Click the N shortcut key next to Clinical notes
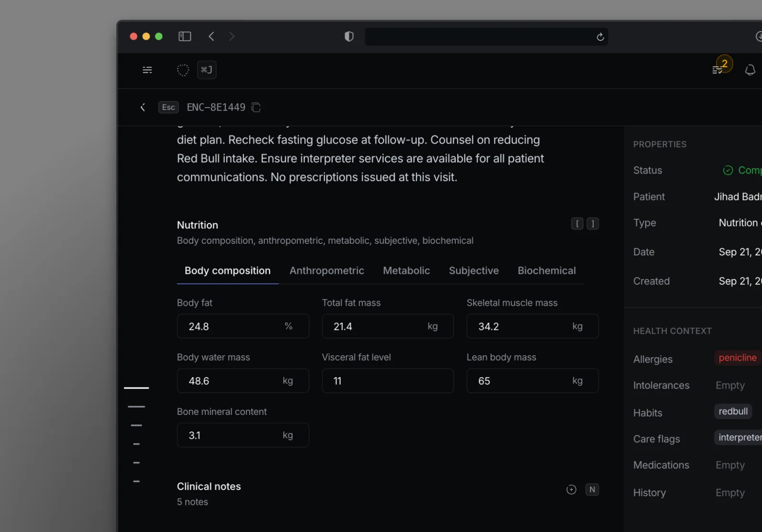Screen dimensions: 762x532 pyautogui.click(x=592, y=490)
